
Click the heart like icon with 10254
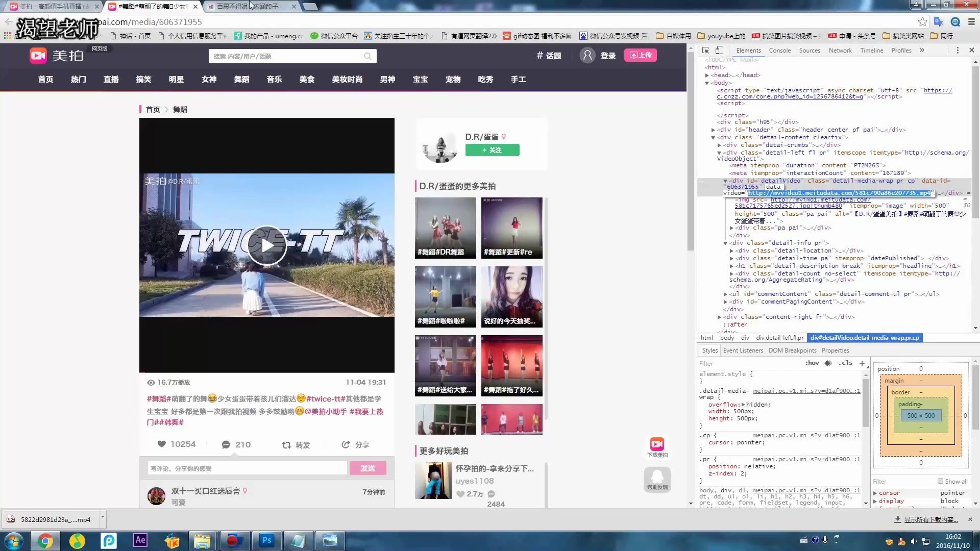(162, 444)
